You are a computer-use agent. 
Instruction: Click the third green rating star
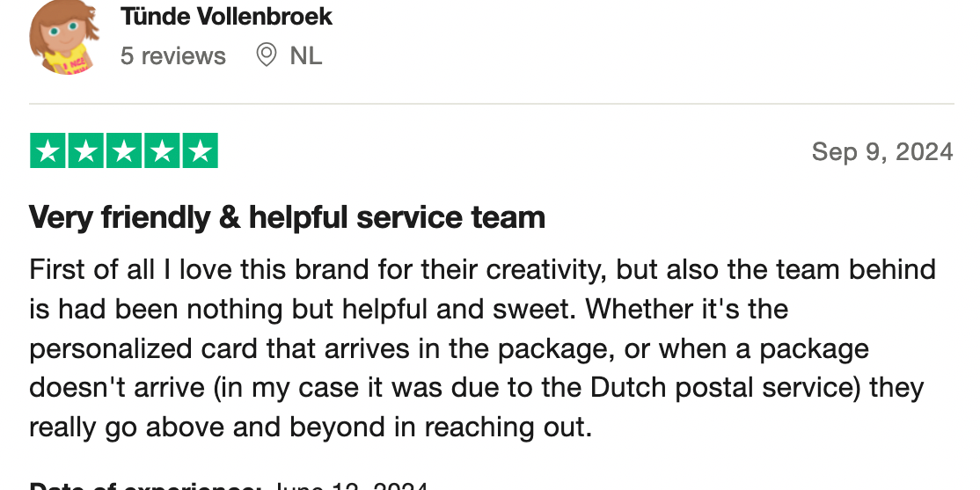[x=124, y=151]
